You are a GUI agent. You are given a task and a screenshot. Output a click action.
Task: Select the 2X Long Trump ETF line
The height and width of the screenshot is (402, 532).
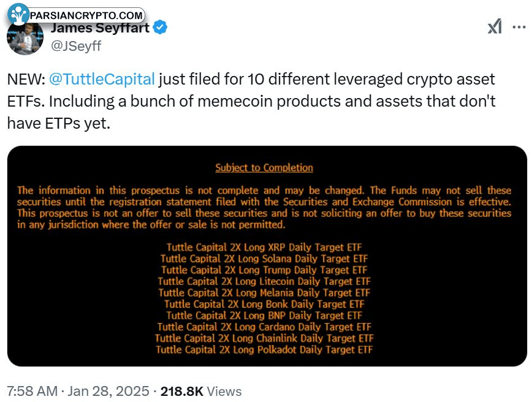click(x=264, y=270)
